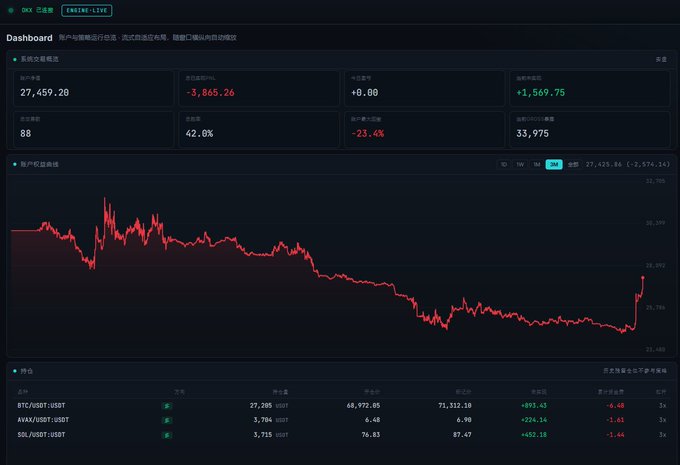Click the AVAX funding fee -1.61

[x=615, y=420]
